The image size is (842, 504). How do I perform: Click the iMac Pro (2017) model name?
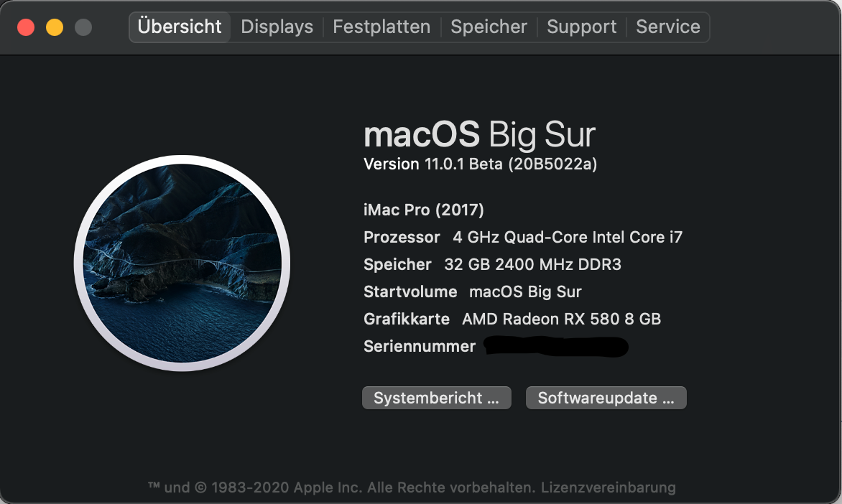tap(424, 210)
